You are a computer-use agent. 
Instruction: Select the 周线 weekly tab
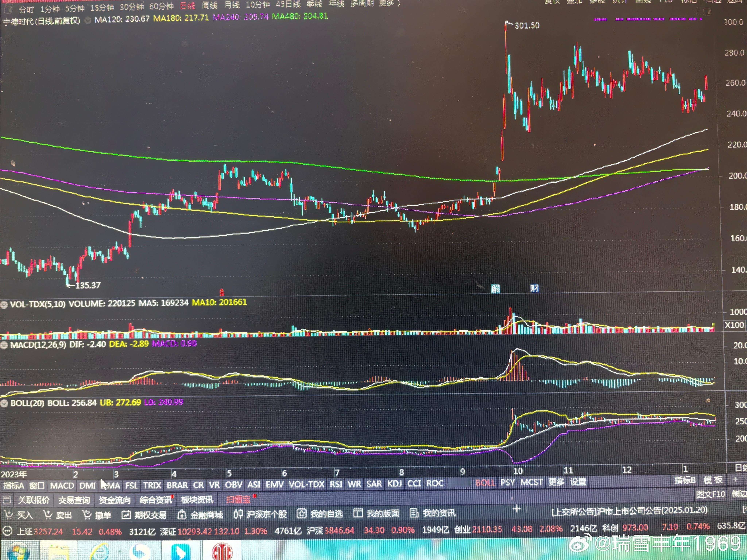click(x=209, y=5)
